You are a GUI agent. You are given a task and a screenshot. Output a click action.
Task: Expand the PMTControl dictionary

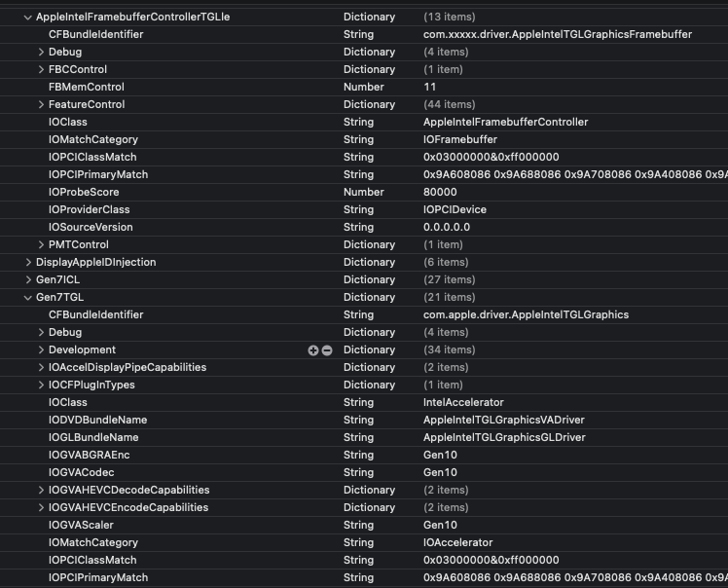pos(41,244)
